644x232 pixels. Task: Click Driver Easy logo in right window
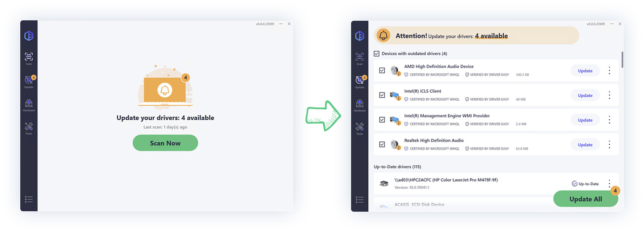click(x=359, y=36)
